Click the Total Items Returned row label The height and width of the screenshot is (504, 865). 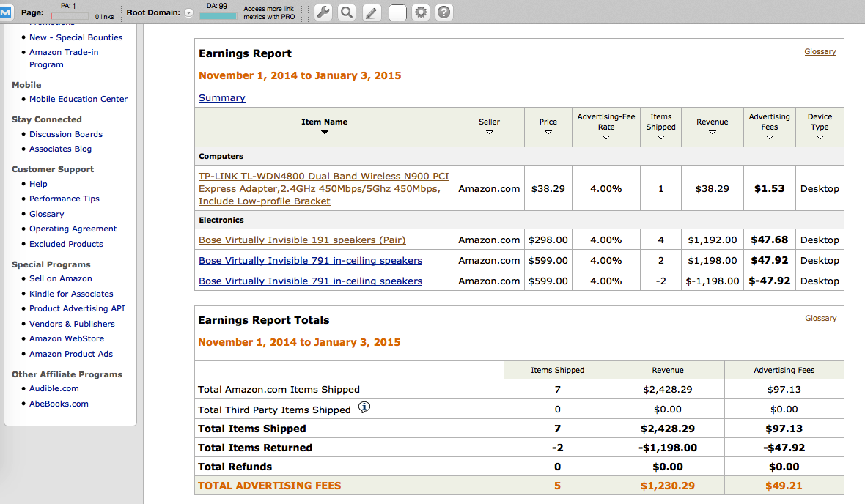coord(255,448)
